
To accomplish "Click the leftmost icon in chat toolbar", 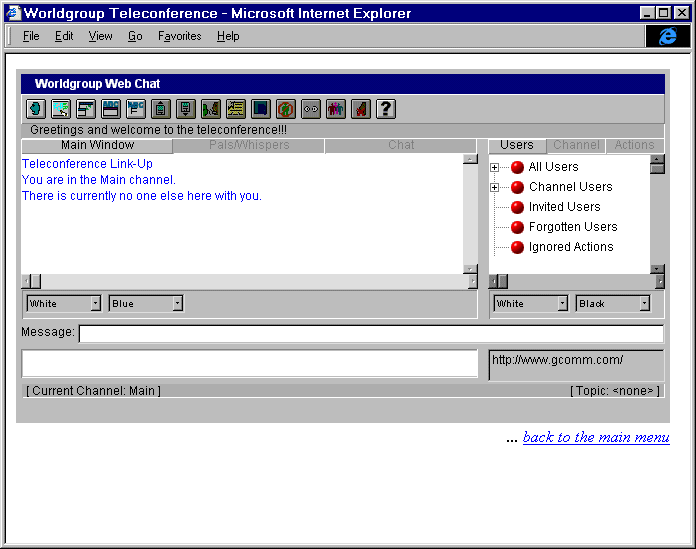I will tap(35, 109).
